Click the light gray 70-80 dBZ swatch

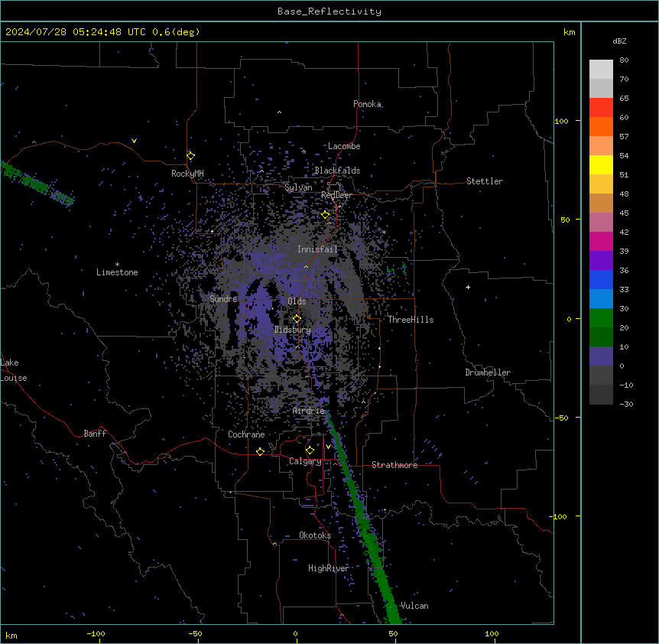pos(601,70)
